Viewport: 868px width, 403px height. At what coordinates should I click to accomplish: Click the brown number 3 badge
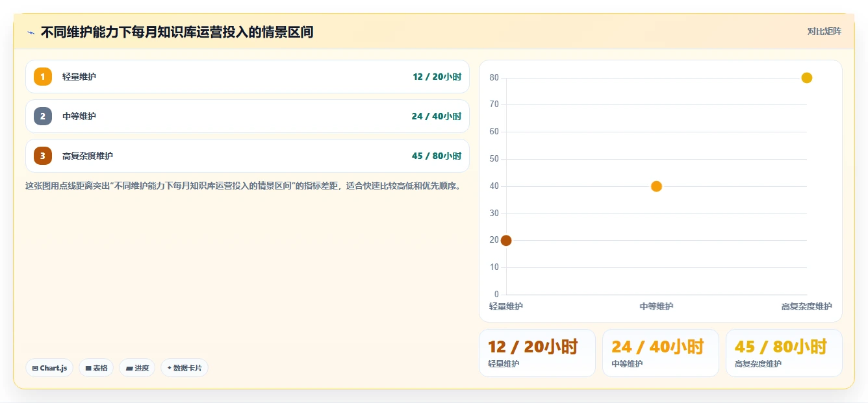tap(43, 156)
